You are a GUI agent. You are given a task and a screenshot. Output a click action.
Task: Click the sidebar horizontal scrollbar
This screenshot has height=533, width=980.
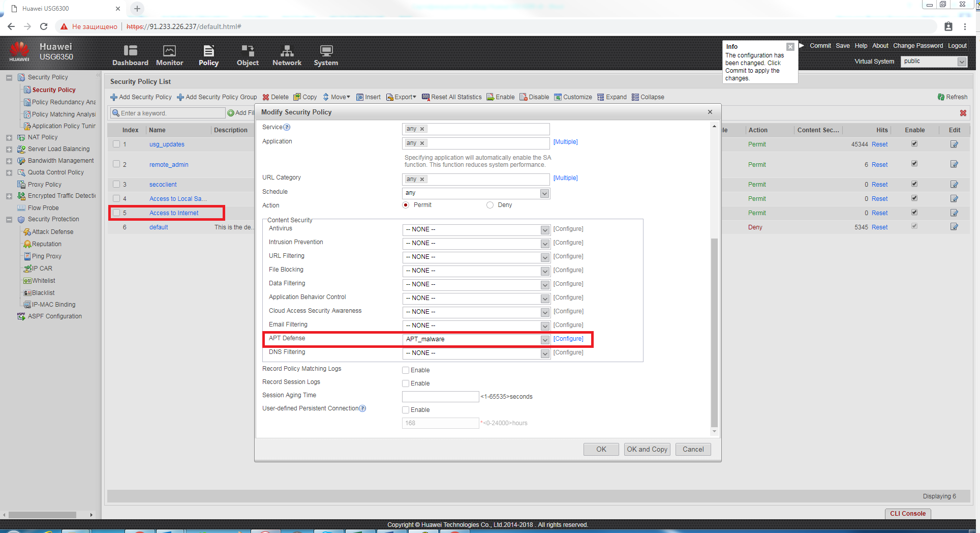43,515
